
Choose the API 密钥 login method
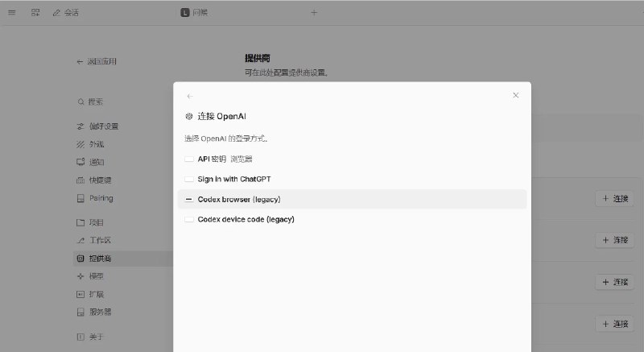(352, 159)
